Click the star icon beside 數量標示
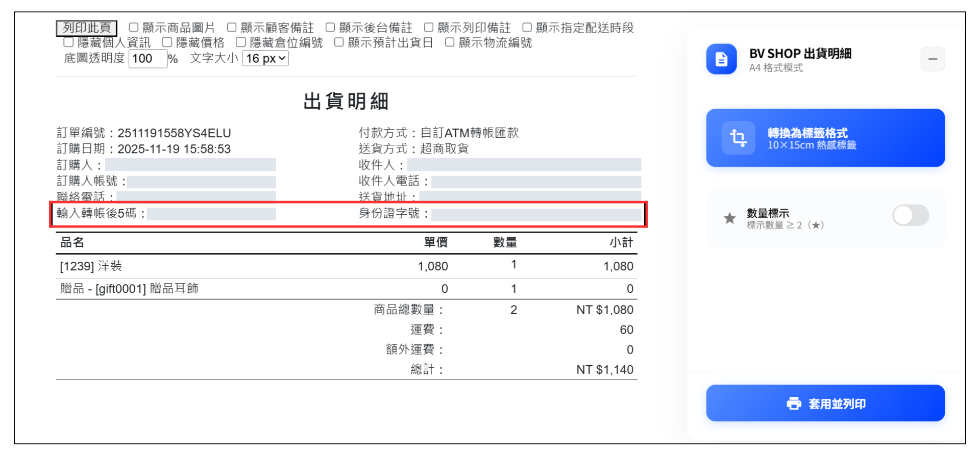 [x=730, y=218]
